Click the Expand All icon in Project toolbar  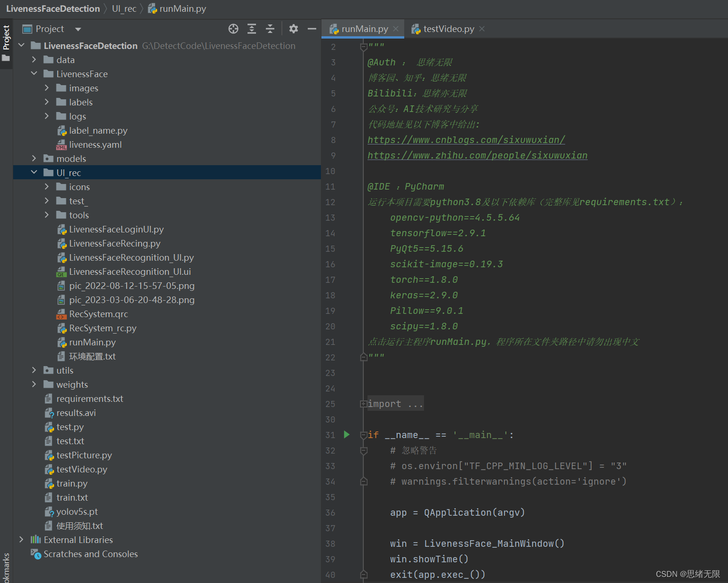tap(252, 29)
